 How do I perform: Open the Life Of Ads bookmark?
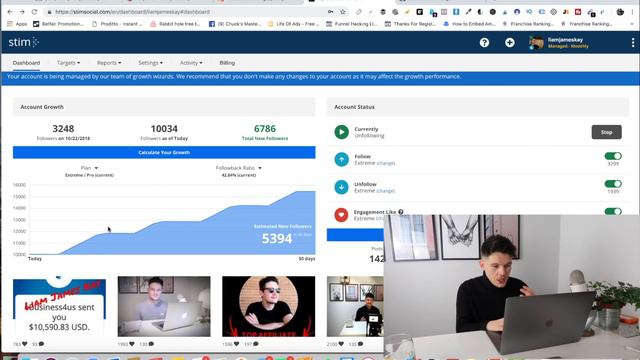tap(294, 24)
